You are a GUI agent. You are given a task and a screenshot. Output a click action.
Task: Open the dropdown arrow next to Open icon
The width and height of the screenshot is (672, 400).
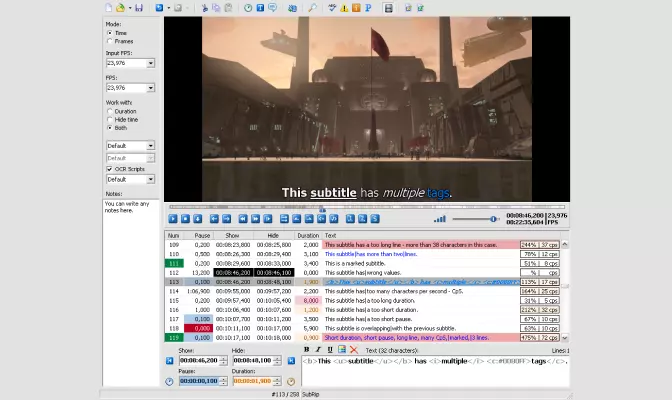coord(129,8)
